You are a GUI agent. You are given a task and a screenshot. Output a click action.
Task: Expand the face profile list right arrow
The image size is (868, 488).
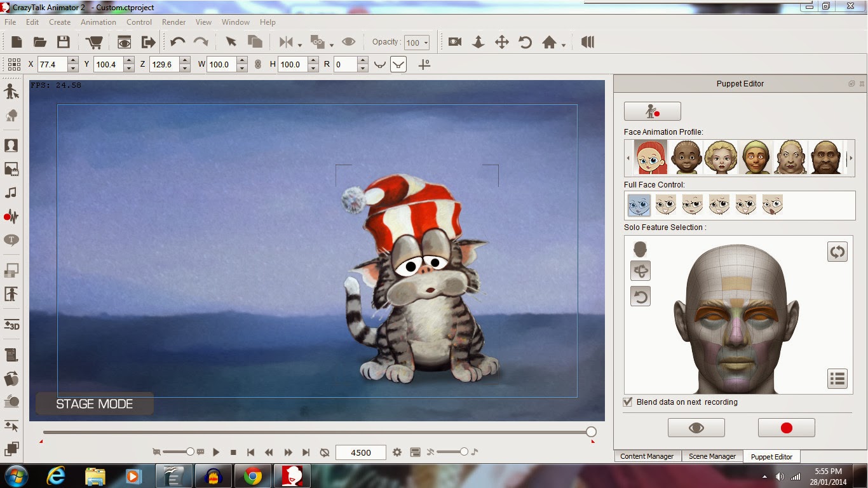pos(851,158)
